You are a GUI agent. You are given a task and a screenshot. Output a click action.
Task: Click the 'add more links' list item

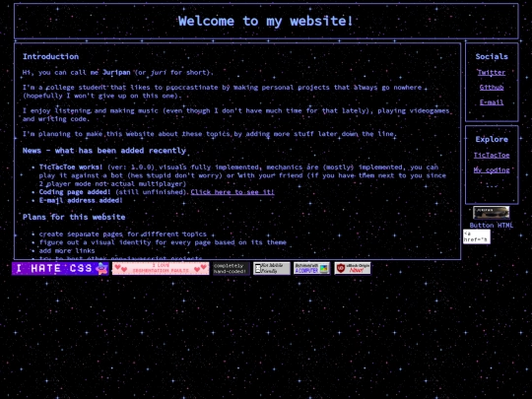(x=67, y=251)
